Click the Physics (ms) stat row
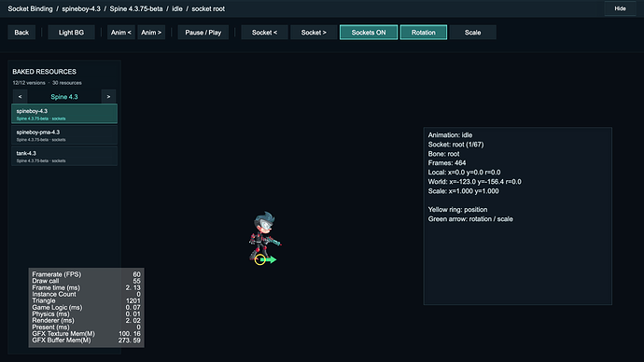The height and width of the screenshot is (362, 644). pyautogui.click(x=86, y=314)
